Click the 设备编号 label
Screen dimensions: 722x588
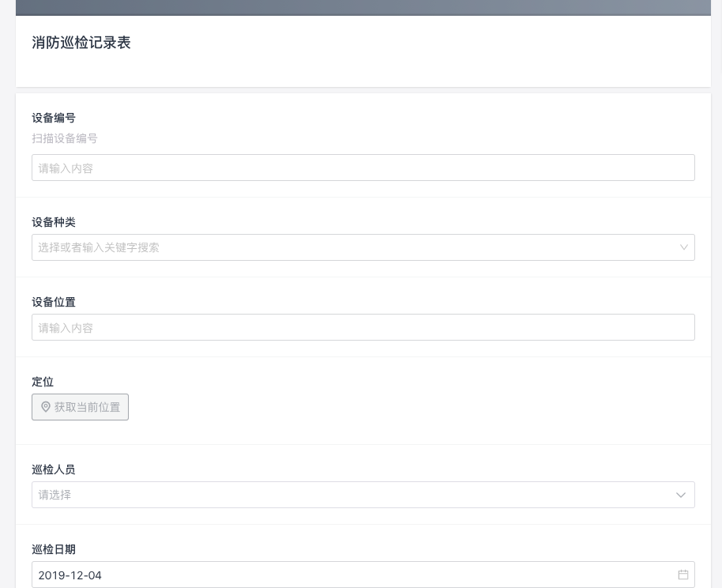(x=54, y=118)
